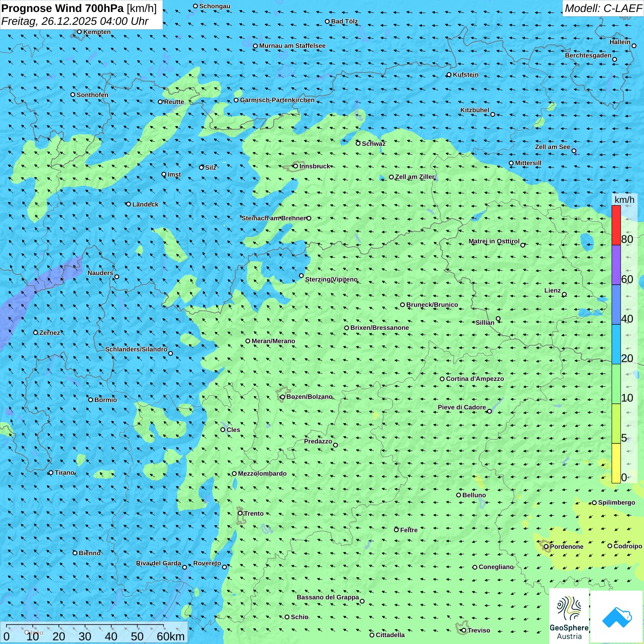Select the Kufstein location marker
Screen dimensions: 644x644
[449, 75]
